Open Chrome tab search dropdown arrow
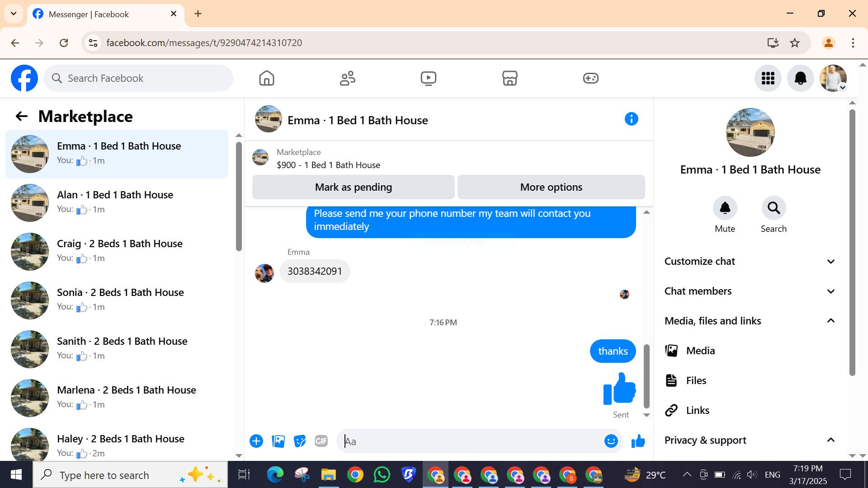Image resolution: width=868 pixels, height=488 pixels. click(14, 14)
